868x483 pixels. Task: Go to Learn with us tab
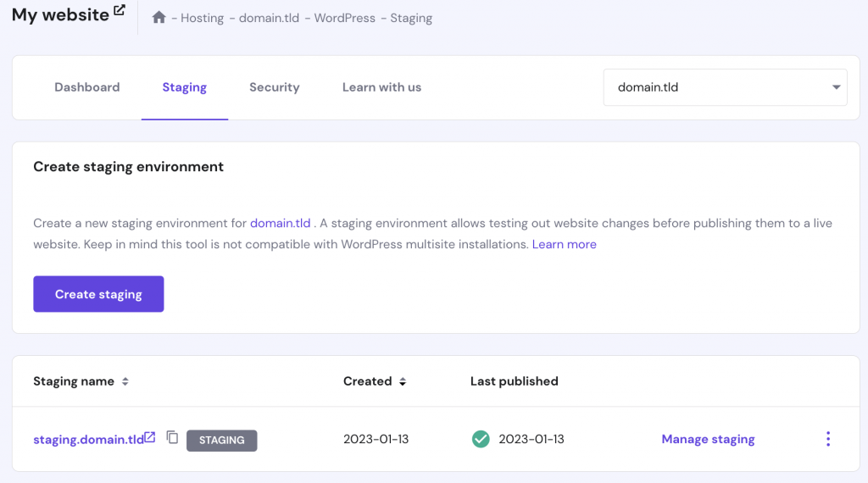[x=381, y=87]
